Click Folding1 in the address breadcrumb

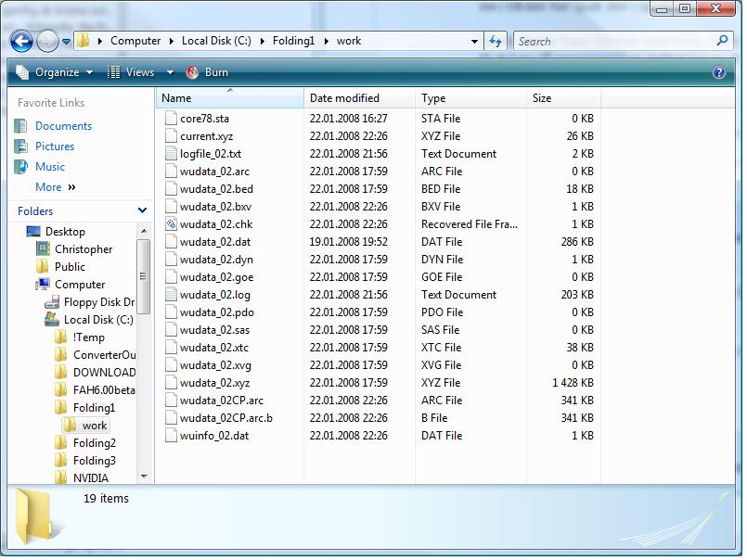(293, 41)
